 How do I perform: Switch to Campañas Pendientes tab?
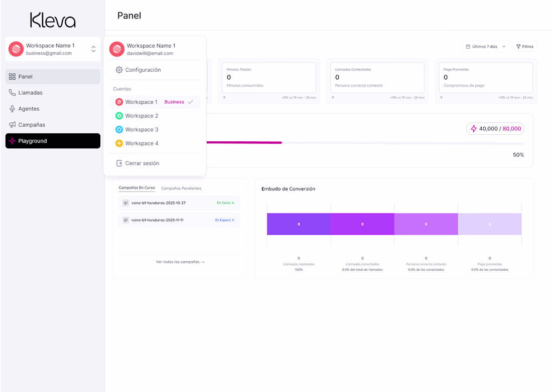pyautogui.click(x=181, y=188)
